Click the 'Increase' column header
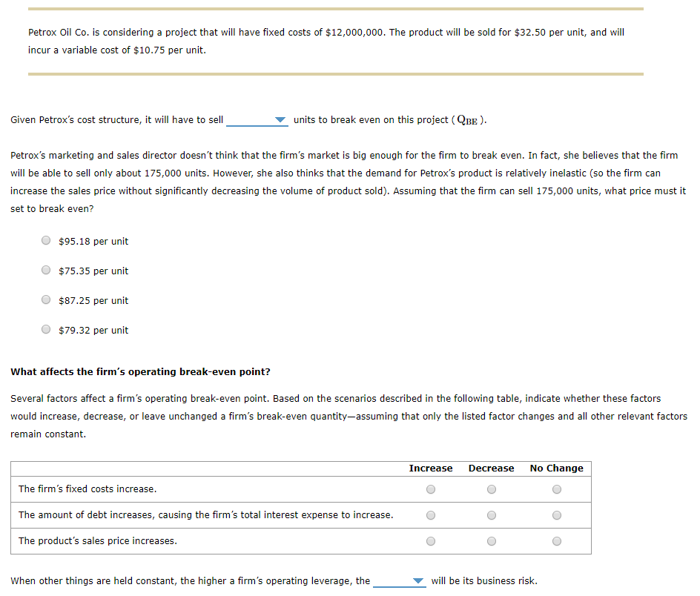This screenshot has width=700, height=596. coord(431,468)
